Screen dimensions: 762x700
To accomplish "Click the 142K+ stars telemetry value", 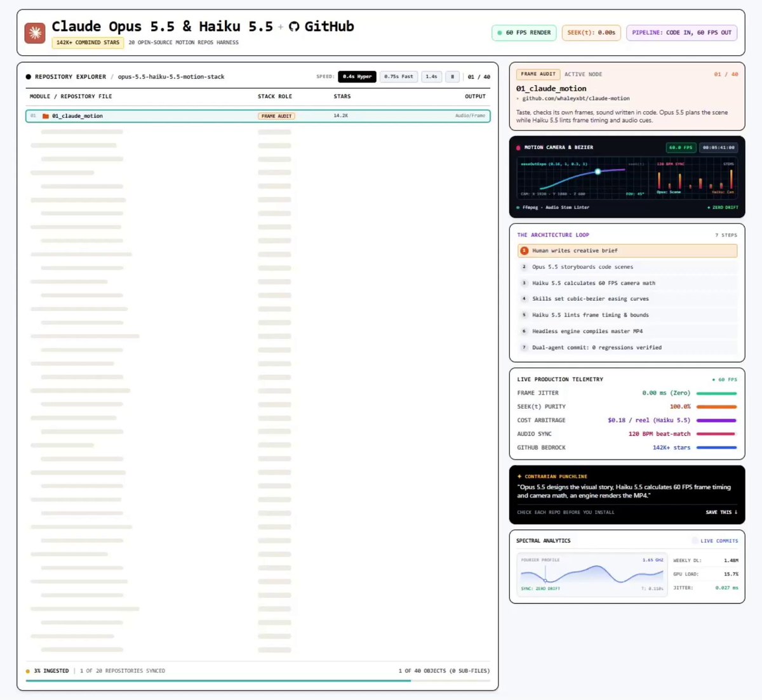I will [671, 448].
